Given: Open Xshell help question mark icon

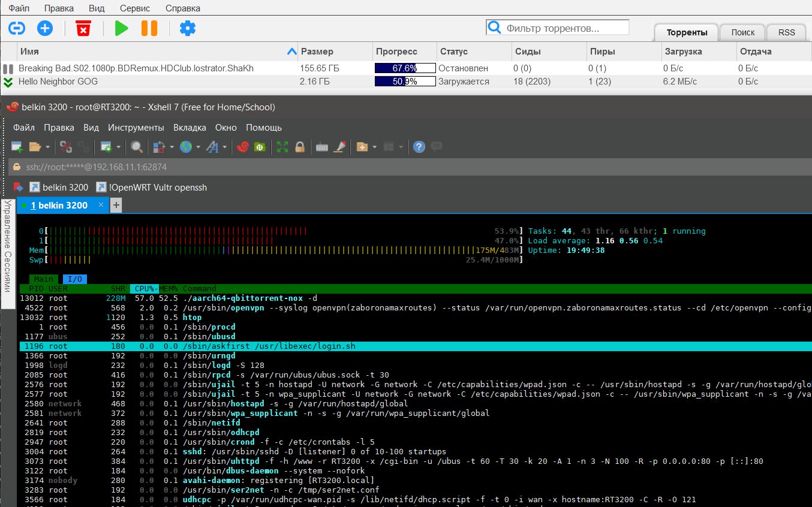Looking at the screenshot, I should coord(419,147).
